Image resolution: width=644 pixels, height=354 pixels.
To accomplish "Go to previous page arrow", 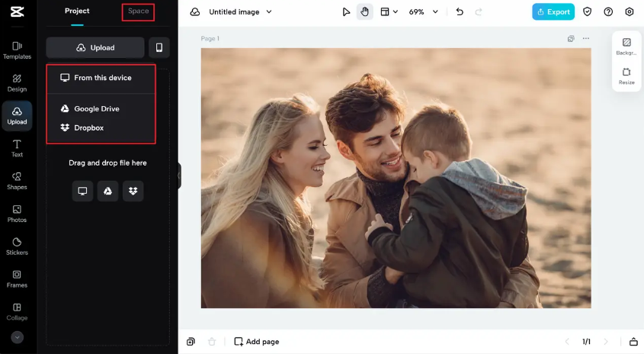I will click(567, 342).
